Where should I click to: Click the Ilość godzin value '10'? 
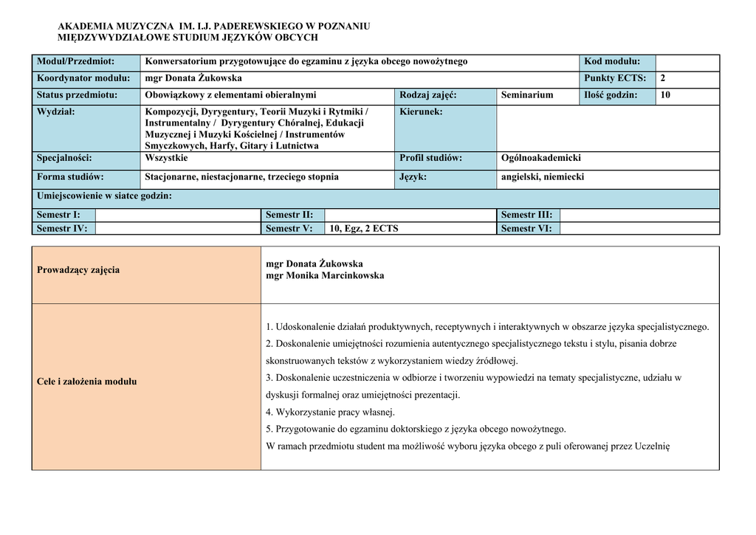click(x=665, y=95)
